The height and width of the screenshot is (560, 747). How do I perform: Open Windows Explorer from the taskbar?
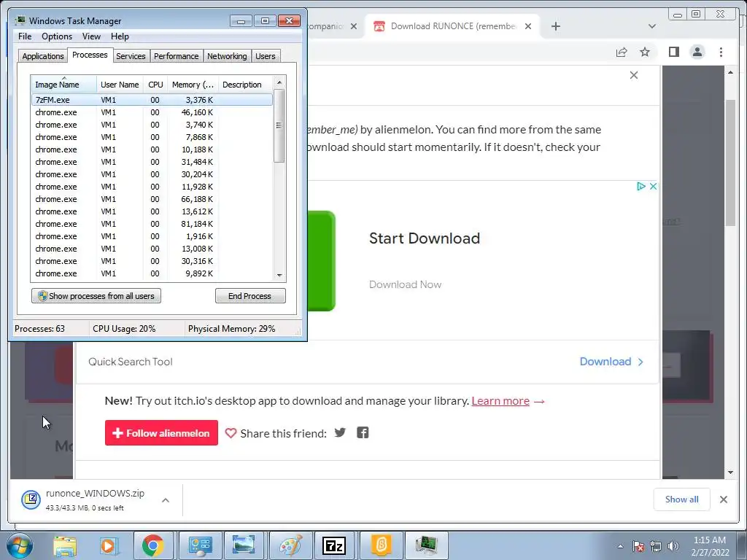pos(65,545)
